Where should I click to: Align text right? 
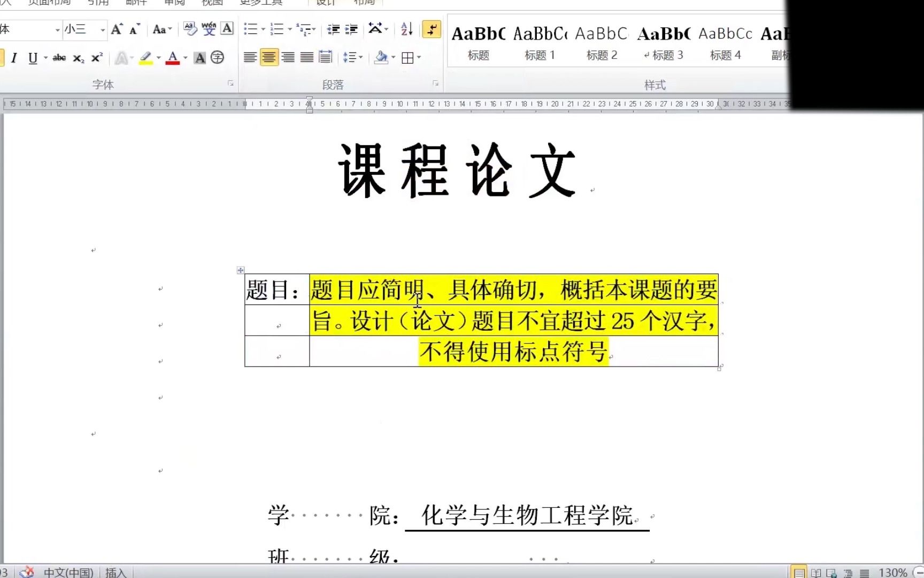(288, 57)
